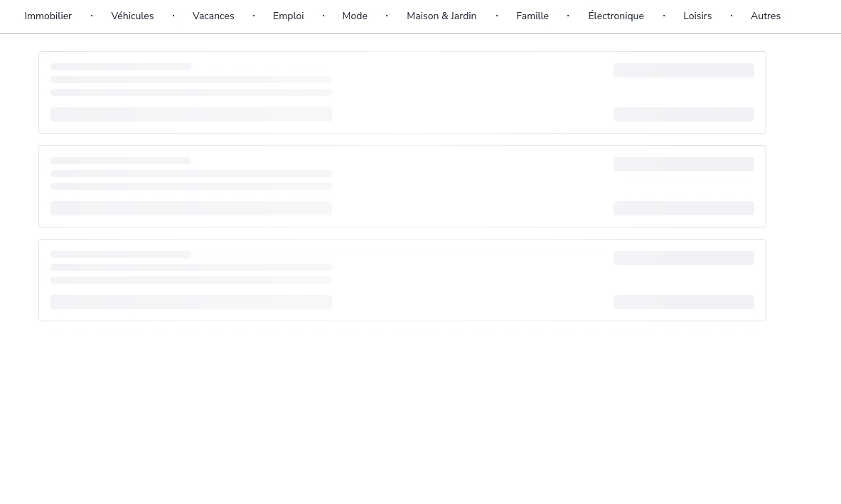This screenshot has width=841, height=504.
Task: Click the third loading listing card
Action: click(469, 280)
